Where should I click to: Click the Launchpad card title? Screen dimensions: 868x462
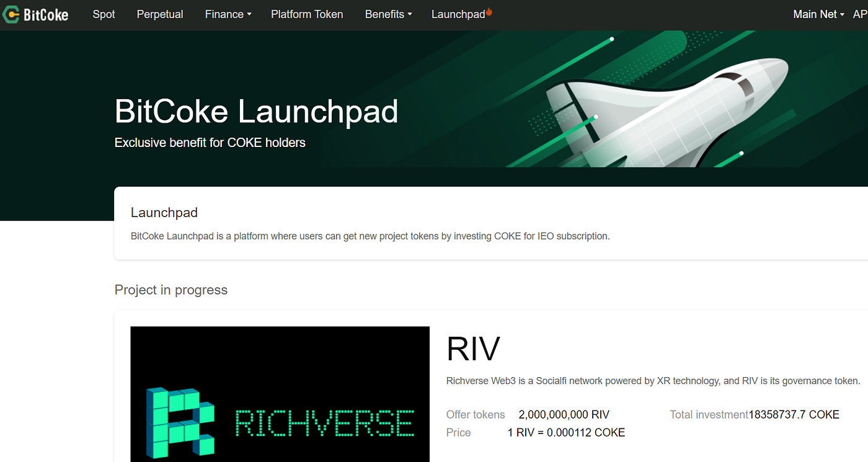[x=164, y=213]
